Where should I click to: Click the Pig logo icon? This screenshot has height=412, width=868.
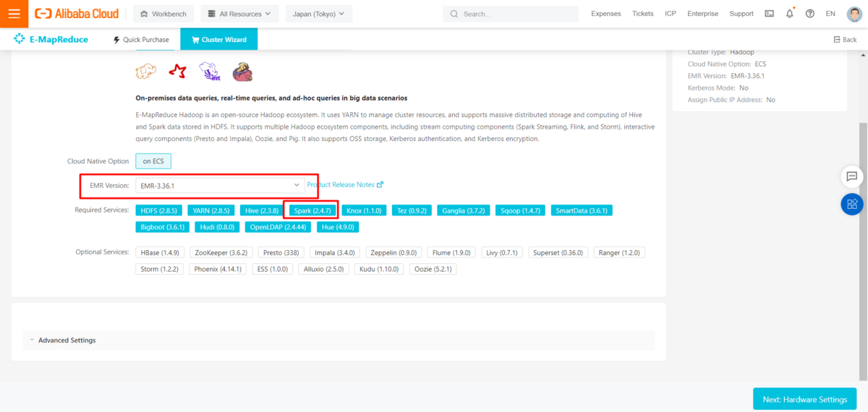242,72
